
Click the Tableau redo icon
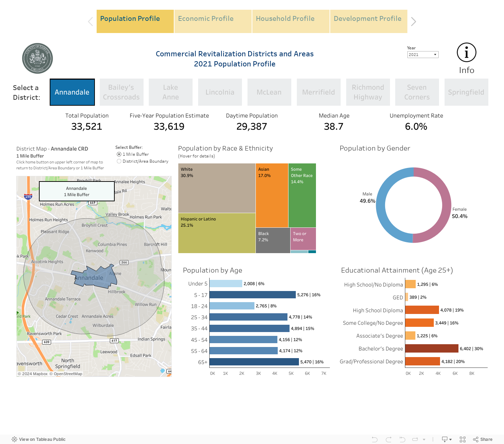[389, 439]
